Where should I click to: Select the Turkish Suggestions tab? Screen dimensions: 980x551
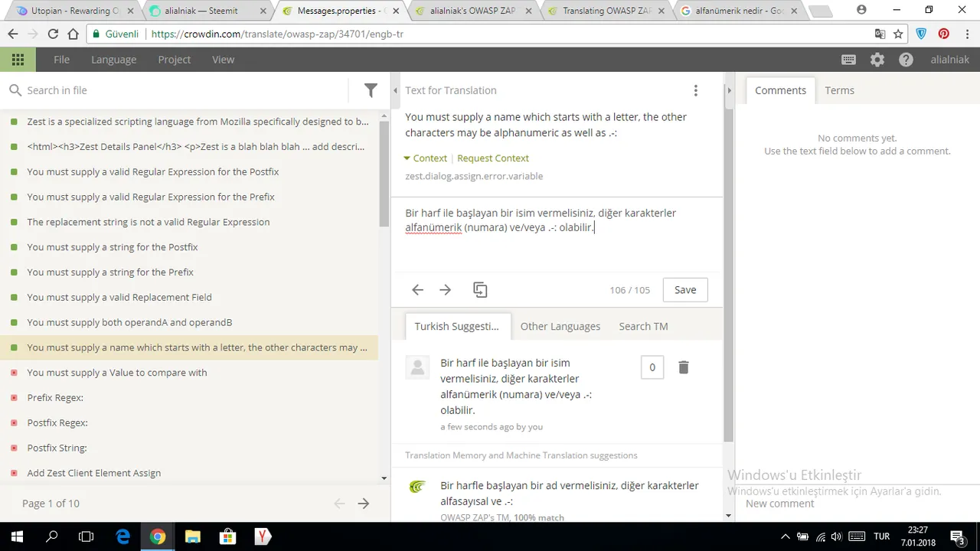456,326
